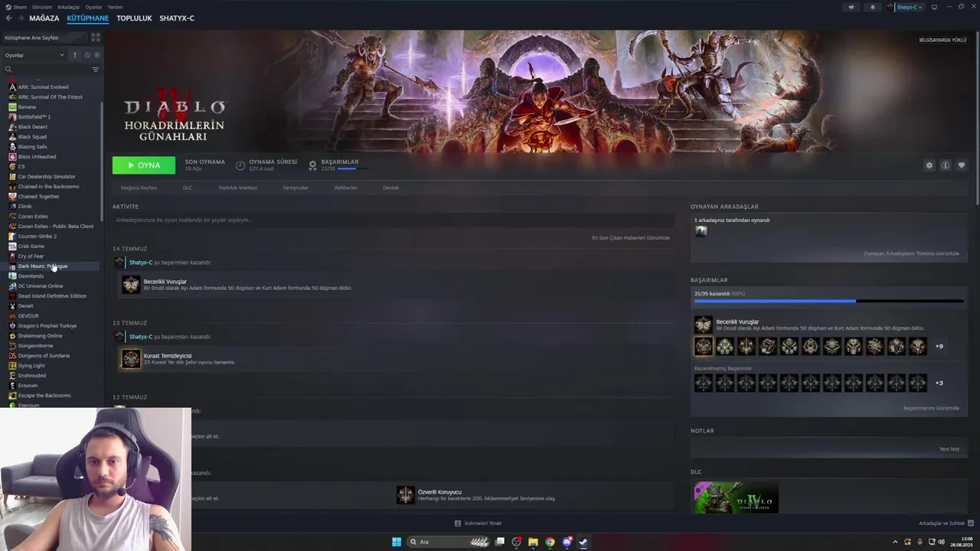Open Friends and Chat icon
The width and height of the screenshot is (980, 551).
971,523
